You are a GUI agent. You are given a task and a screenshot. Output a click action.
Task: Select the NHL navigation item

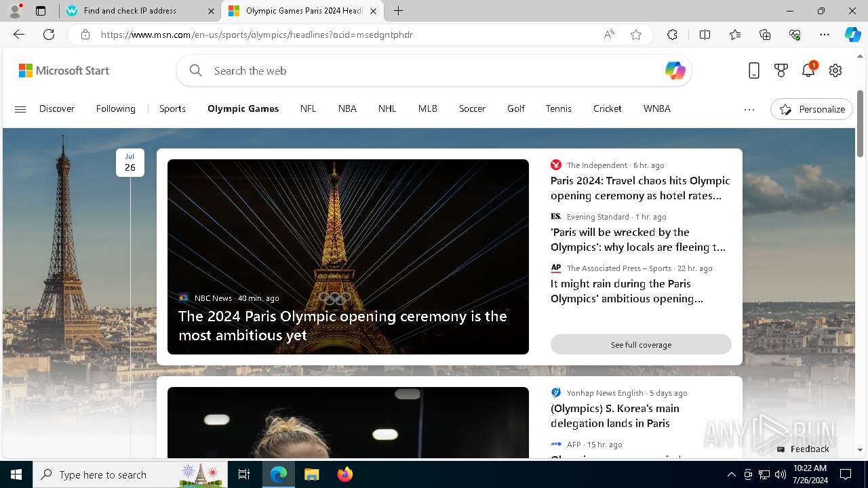click(387, 108)
